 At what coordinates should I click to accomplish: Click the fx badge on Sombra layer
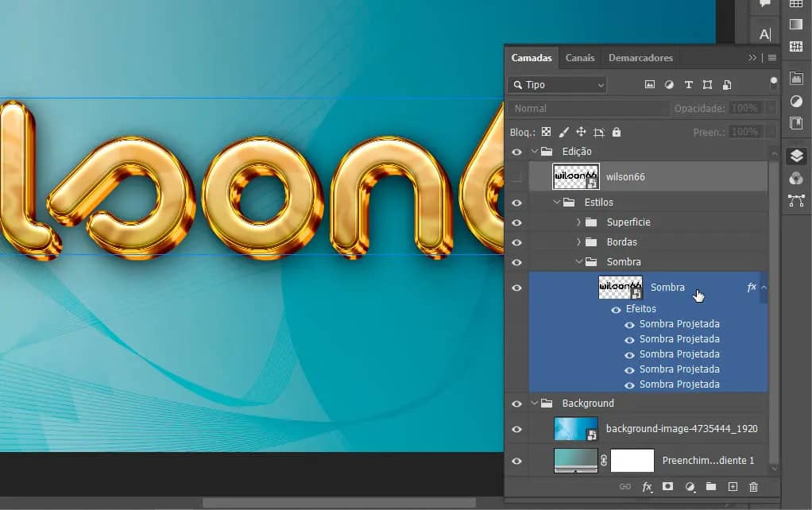point(751,288)
